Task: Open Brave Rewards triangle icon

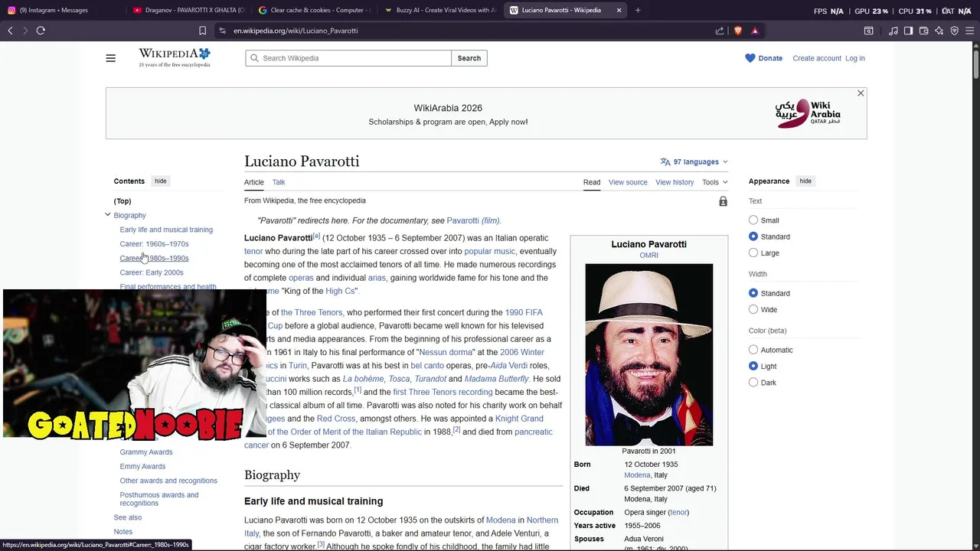Action: [755, 31]
